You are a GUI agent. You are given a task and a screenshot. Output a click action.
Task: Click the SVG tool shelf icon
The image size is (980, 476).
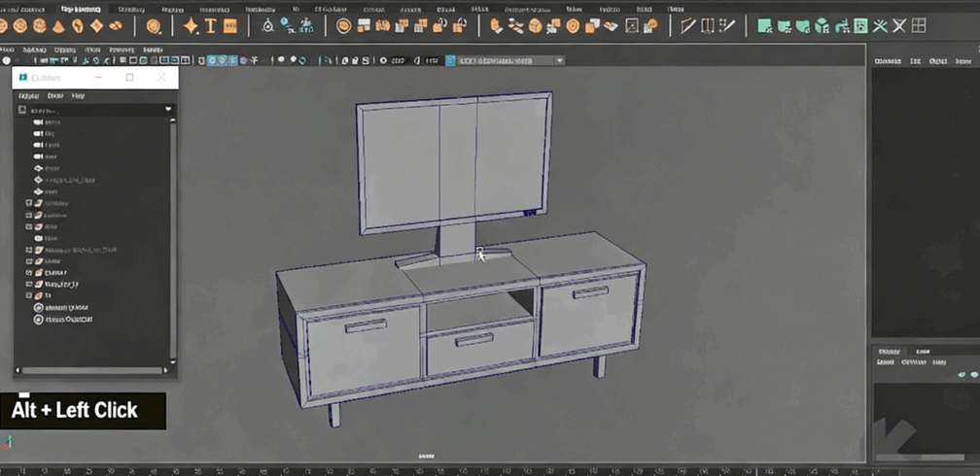(230, 26)
